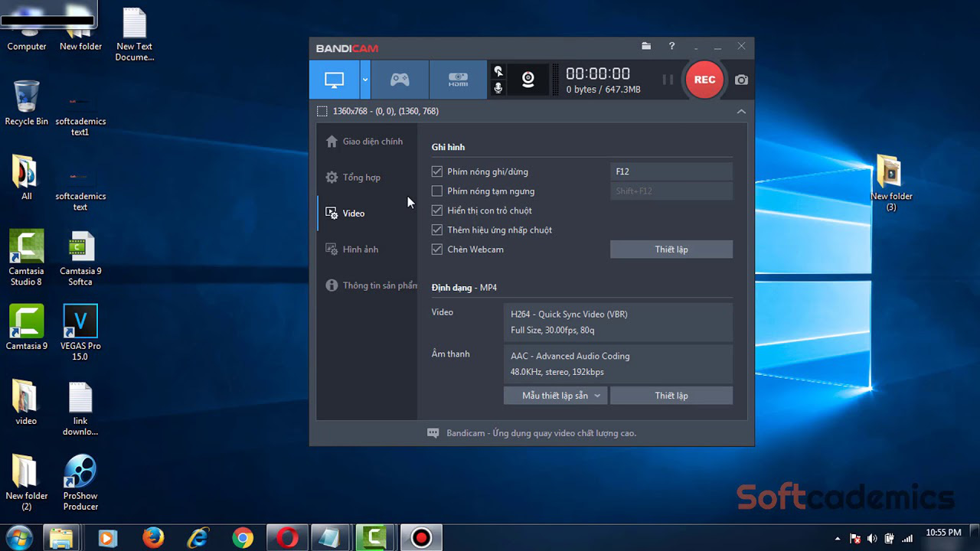Click AAC - Advanced Audio Coding text
This screenshot has width=980, height=551.
tap(570, 357)
